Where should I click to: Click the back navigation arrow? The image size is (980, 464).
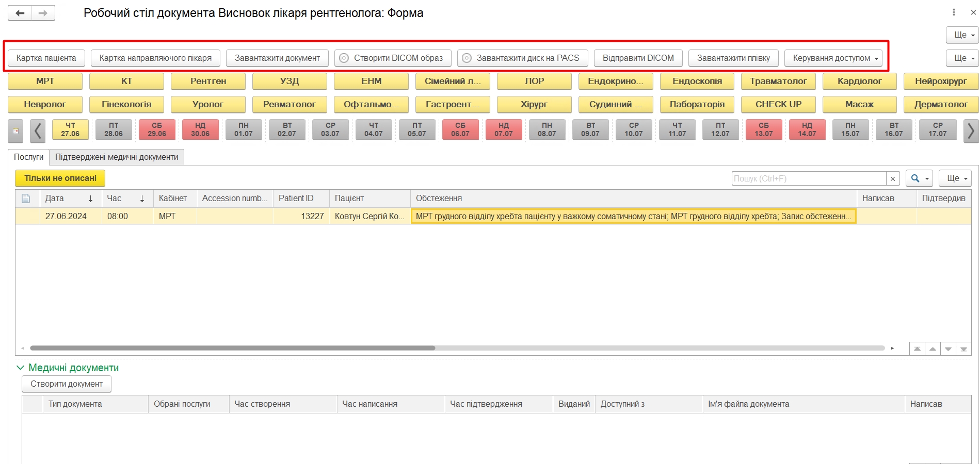(x=20, y=13)
